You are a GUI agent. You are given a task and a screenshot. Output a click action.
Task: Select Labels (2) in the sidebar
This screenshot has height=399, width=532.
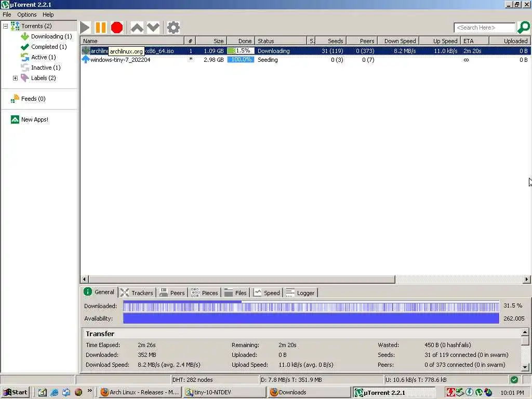coord(44,78)
